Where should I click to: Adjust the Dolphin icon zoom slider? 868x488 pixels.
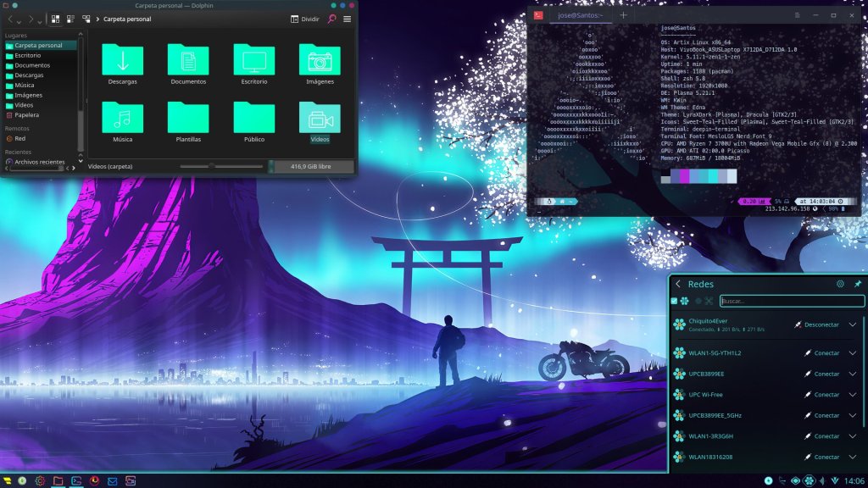211,166
